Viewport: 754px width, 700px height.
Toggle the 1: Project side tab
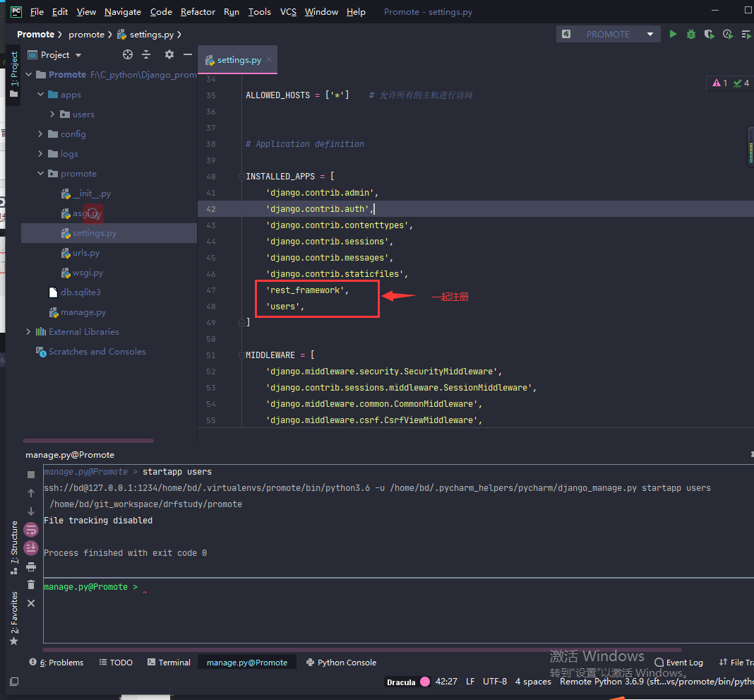coord(14,73)
